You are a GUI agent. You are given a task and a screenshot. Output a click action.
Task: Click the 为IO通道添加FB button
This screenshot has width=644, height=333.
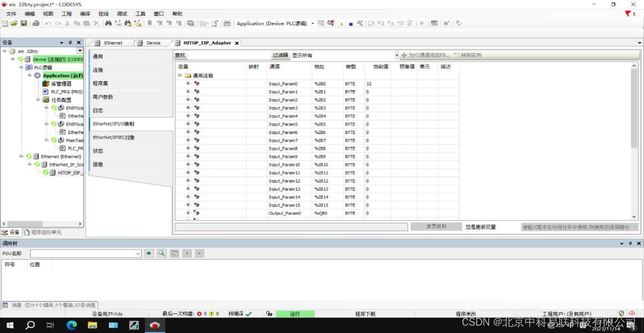425,55
